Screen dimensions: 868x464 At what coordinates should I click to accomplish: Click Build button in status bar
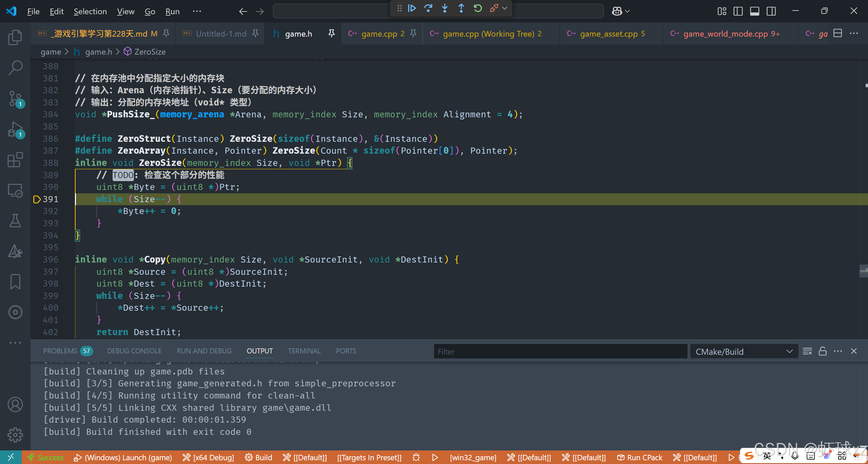click(259, 458)
